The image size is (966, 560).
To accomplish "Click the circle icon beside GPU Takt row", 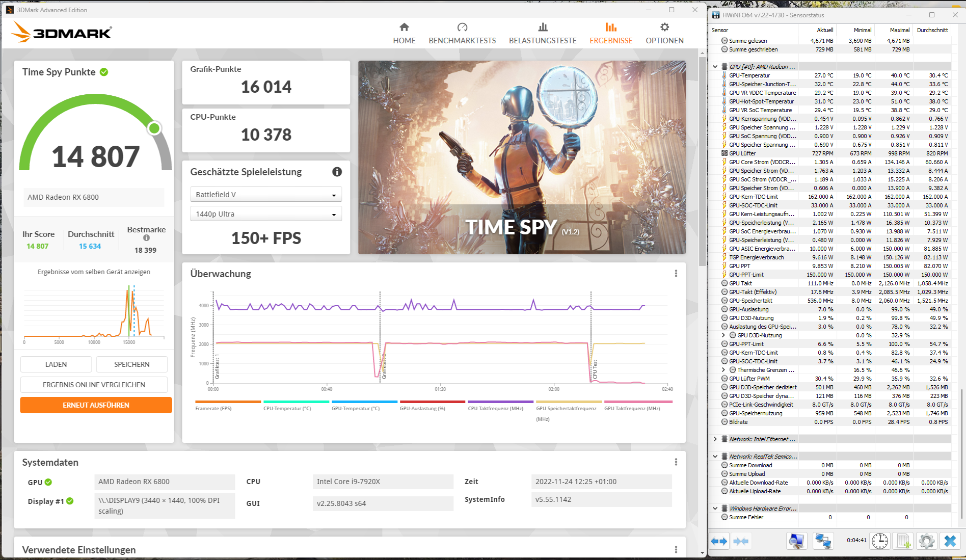I will (x=724, y=283).
